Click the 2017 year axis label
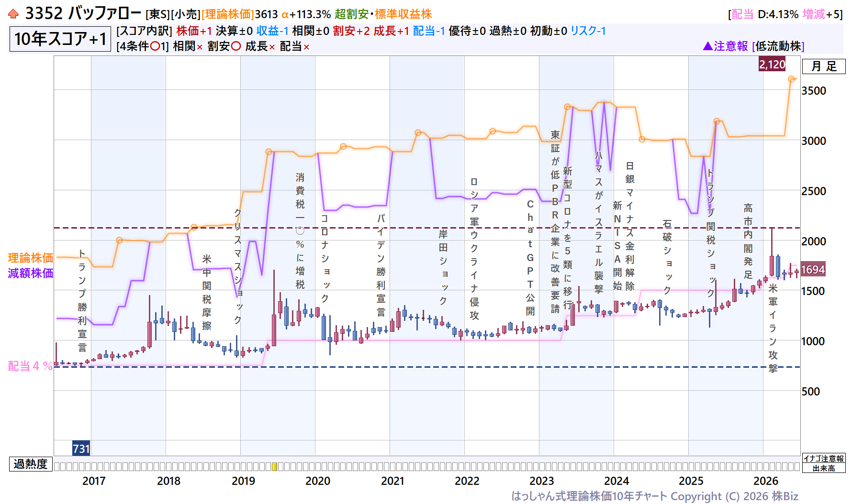The width and height of the screenshot is (852, 504). 94,481
